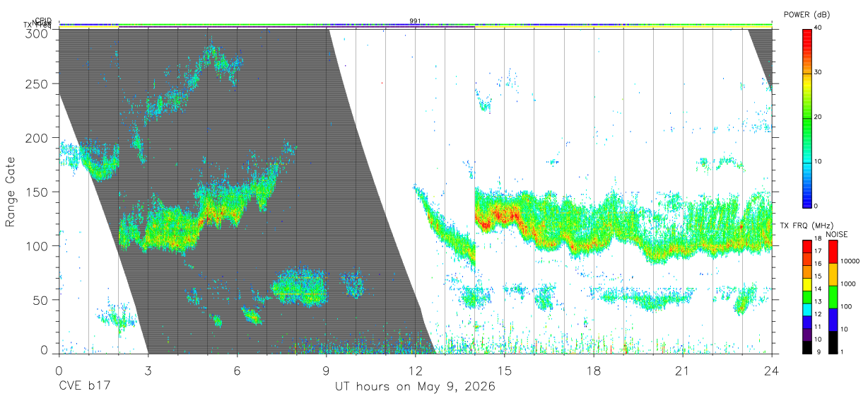Pick the blue NOISE swatch above 10
Viewport: 868px width, 401px height.
[x=832, y=319]
